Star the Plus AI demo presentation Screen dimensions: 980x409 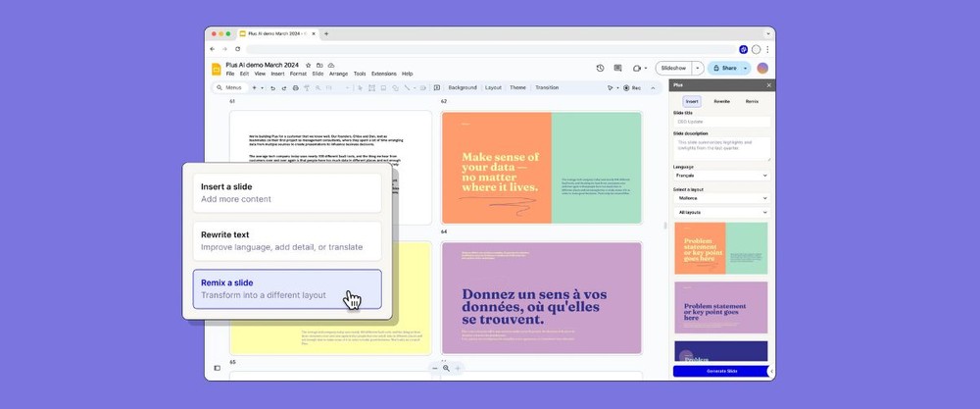(308, 65)
